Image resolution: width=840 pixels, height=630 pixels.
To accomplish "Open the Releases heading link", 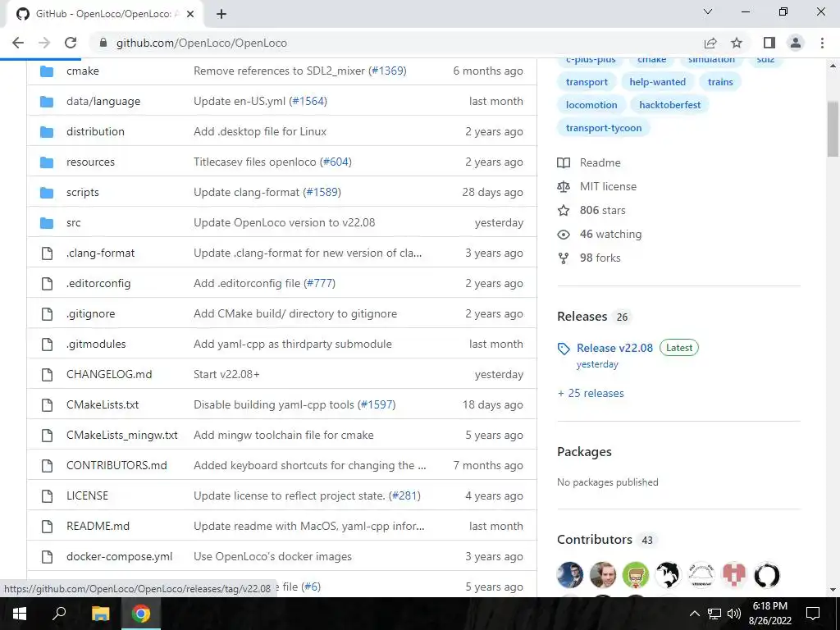I will (x=582, y=317).
